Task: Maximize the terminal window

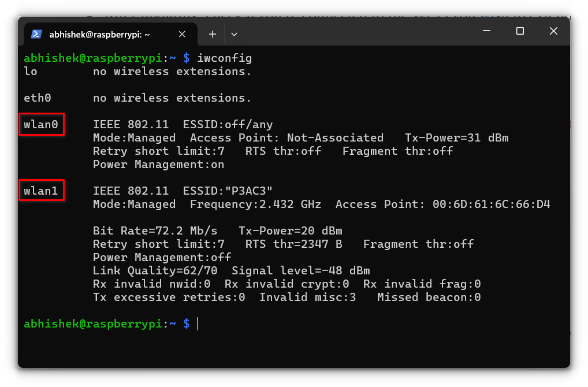Action: click(519, 31)
